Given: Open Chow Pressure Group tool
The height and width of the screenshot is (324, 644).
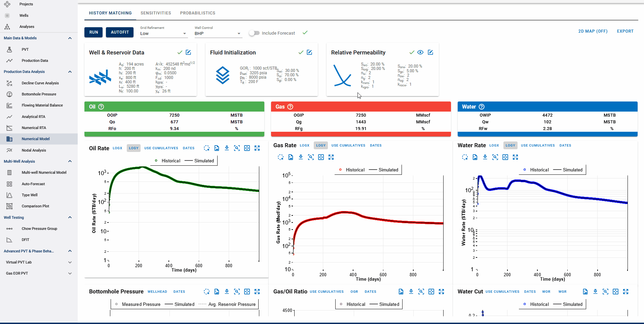Looking at the screenshot, I should (x=39, y=229).
